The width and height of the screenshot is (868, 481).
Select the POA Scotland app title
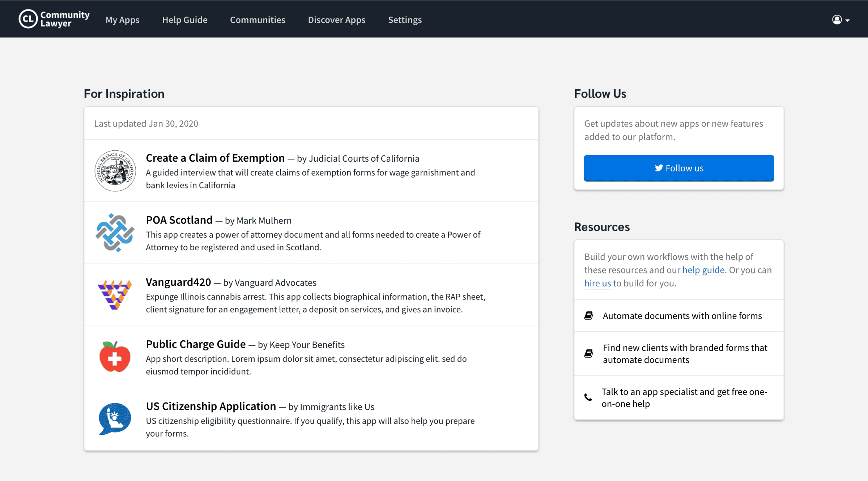[179, 220]
